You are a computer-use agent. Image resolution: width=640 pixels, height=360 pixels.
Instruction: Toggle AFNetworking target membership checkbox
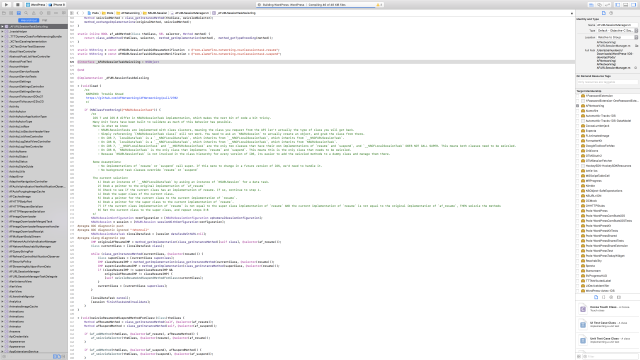[578, 106]
